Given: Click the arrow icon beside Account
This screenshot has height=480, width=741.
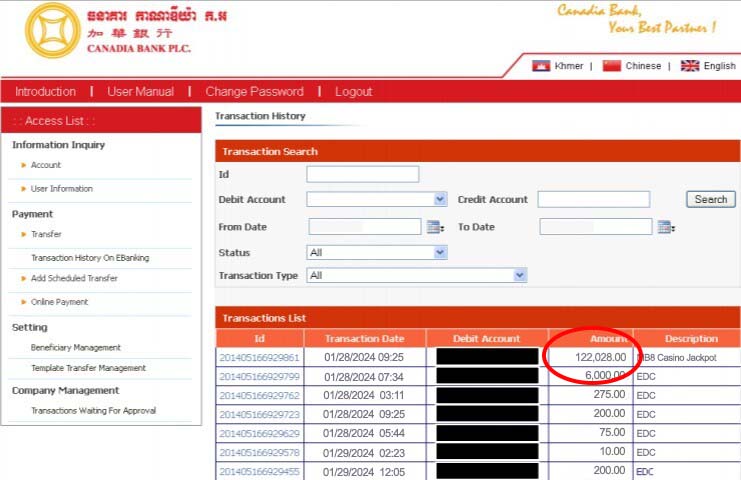Looking at the screenshot, I should pos(23,165).
